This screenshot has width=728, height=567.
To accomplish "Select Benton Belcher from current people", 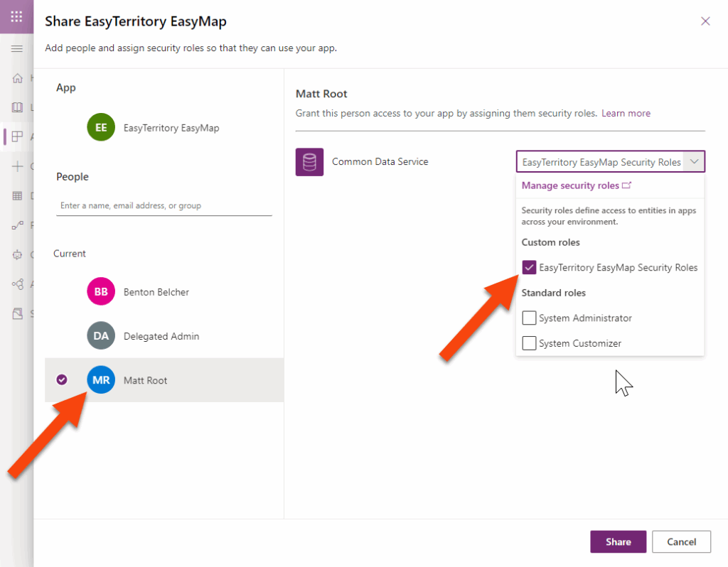I will [156, 292].
